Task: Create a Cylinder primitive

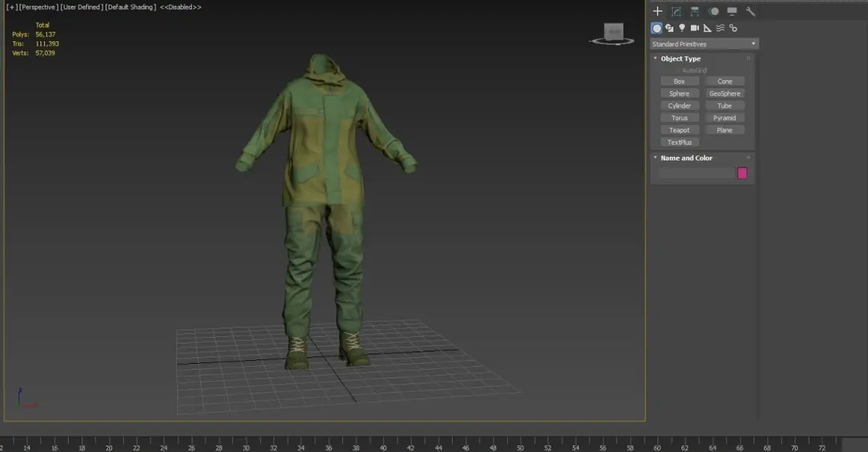Action: click(679, 106)
